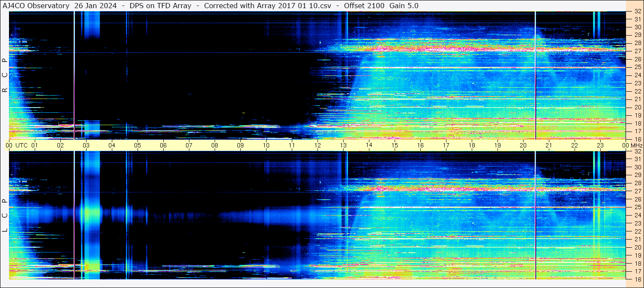Screen dimensions: 644x288
Task: Select the 13 hour mark on time axis
Action: [343, 145]
